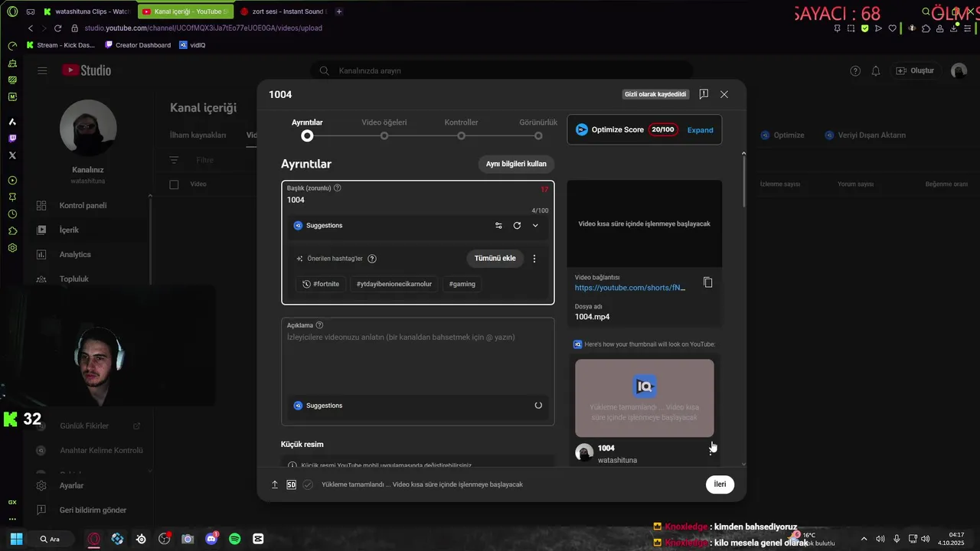Screen dimensions: 980x551
Task: Expand the Optimize Score panel
Action: (x=700, y=130)
